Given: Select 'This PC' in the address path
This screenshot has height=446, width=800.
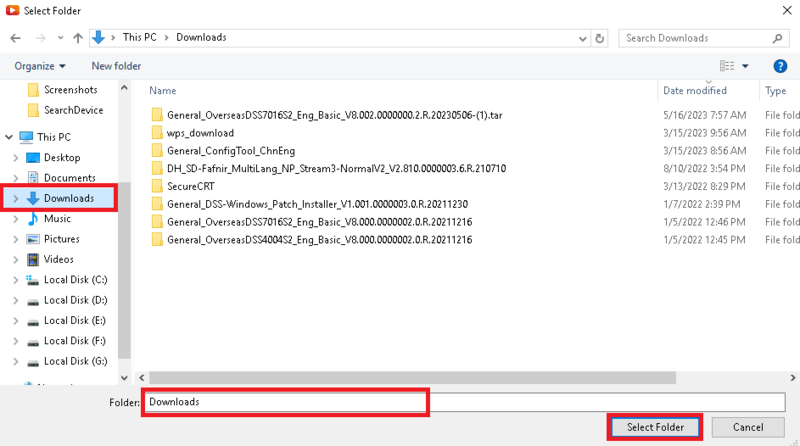Looking at the screenshot, I should click(x=139, y=37).
